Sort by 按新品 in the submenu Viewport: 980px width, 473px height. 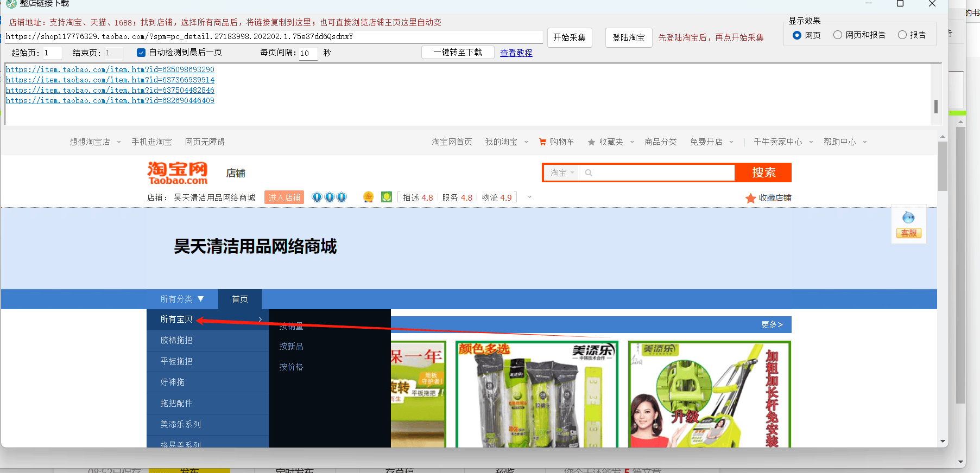[292, 346]
